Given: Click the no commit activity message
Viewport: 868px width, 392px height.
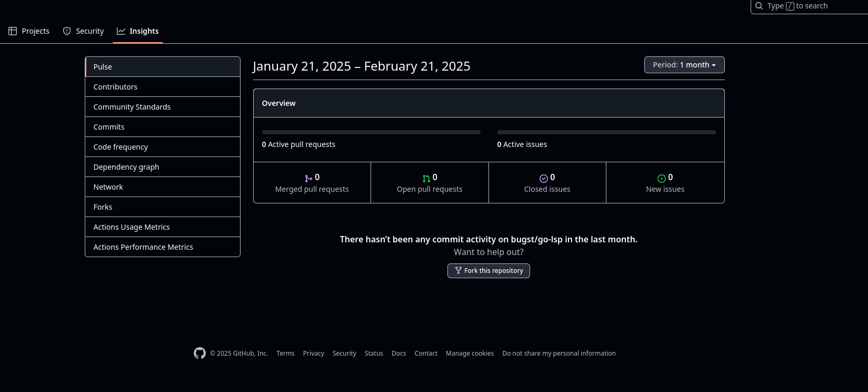Looking at the screenshot, I should 488,239.
